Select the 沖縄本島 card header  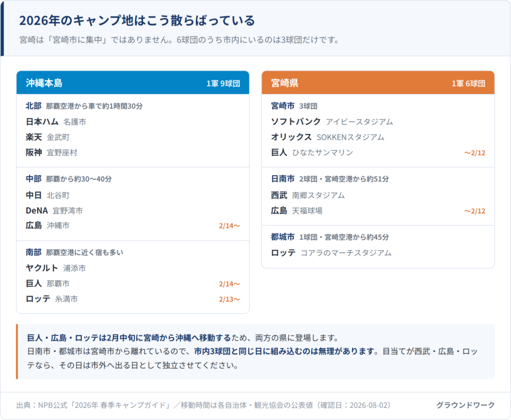[x=133, y=83]
